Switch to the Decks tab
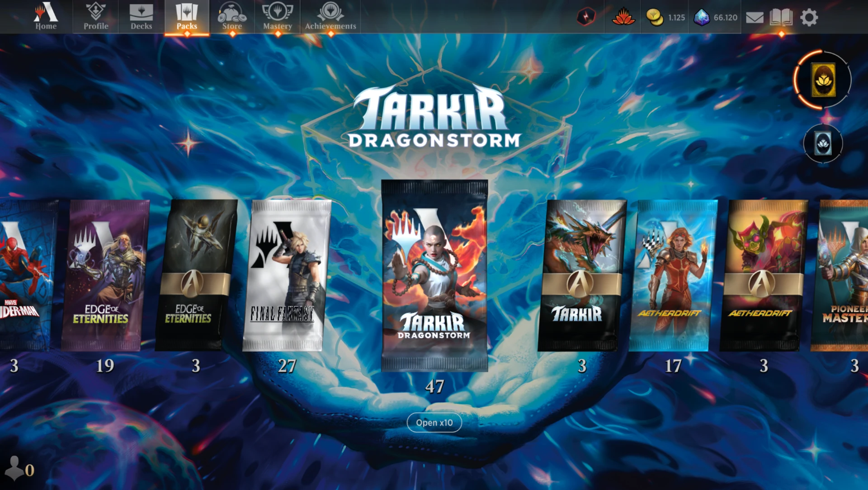The width and height of the screenshot is (868, 490). [x=141, y=17]
